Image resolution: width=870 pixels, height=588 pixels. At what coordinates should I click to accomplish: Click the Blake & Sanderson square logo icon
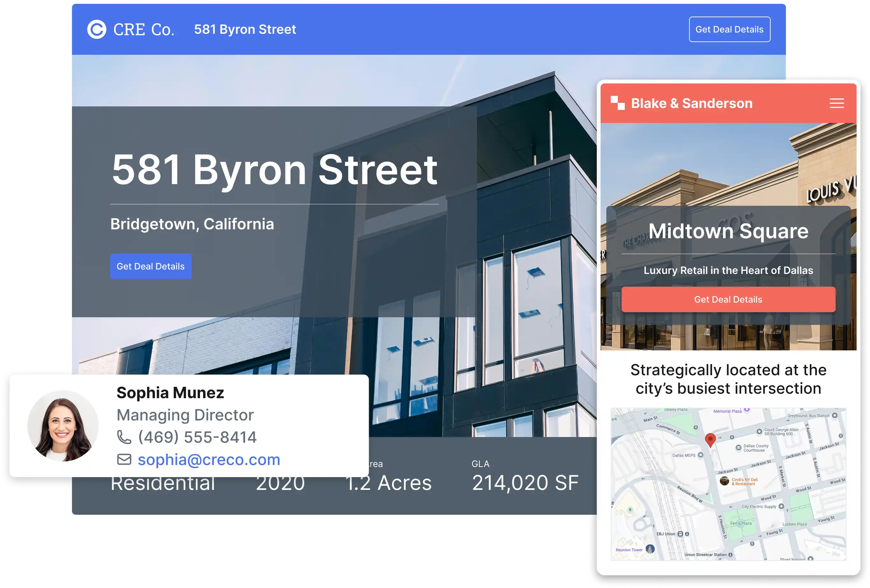pyautogui.click(x=617, y=103)
